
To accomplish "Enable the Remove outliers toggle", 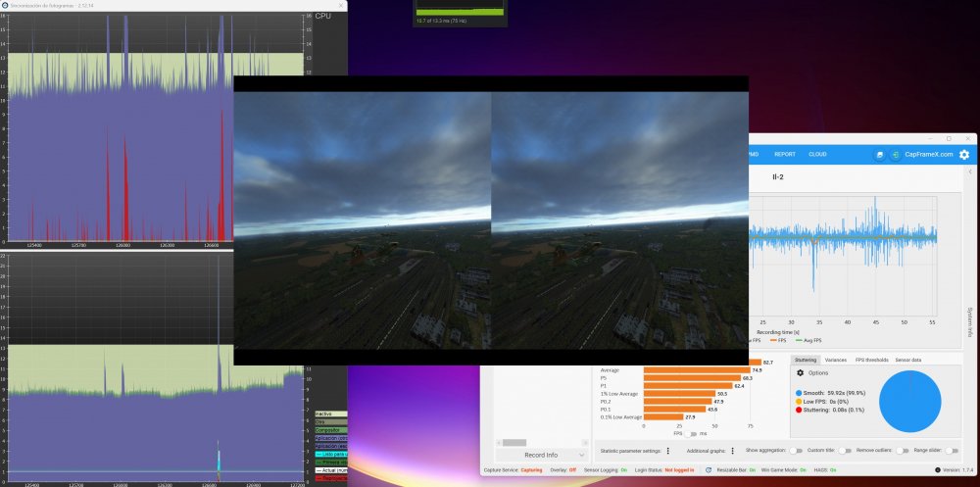I will tap(902, 450).
